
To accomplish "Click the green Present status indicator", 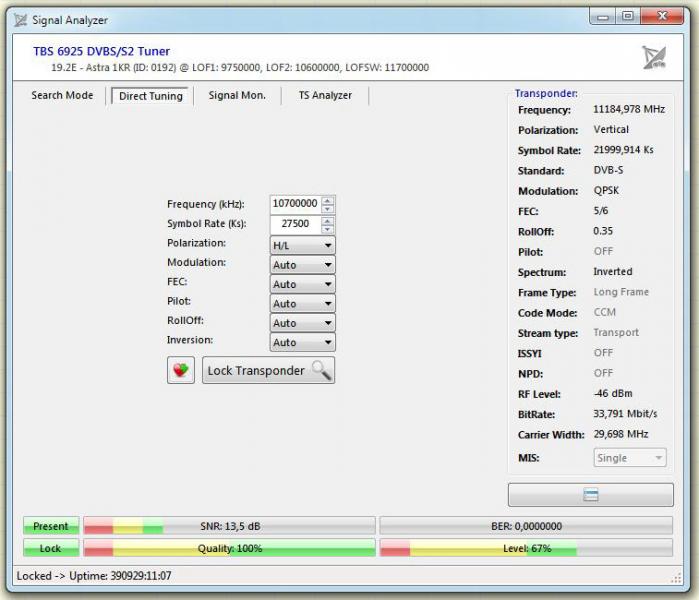I will [x=50, y=526].
